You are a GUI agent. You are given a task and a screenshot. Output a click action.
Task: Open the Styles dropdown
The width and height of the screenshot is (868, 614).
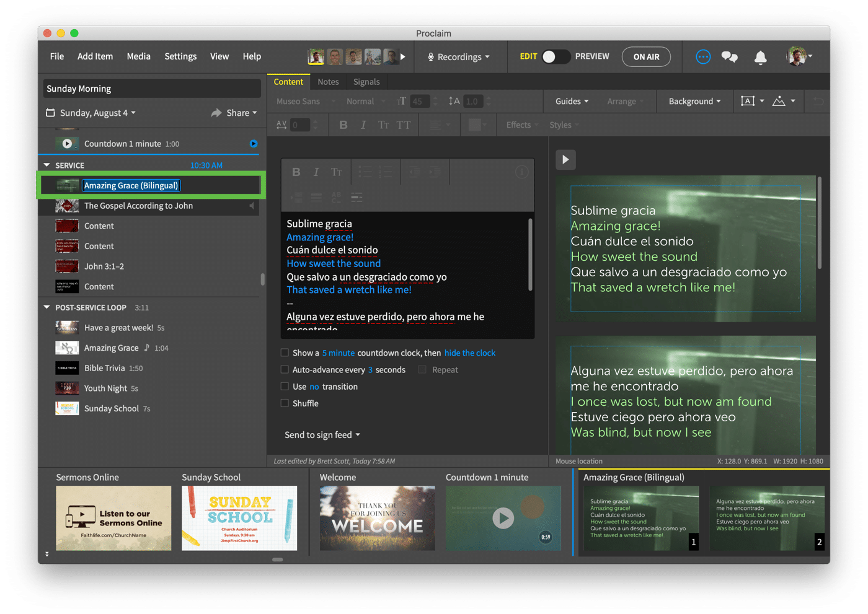tap(564, 125)
